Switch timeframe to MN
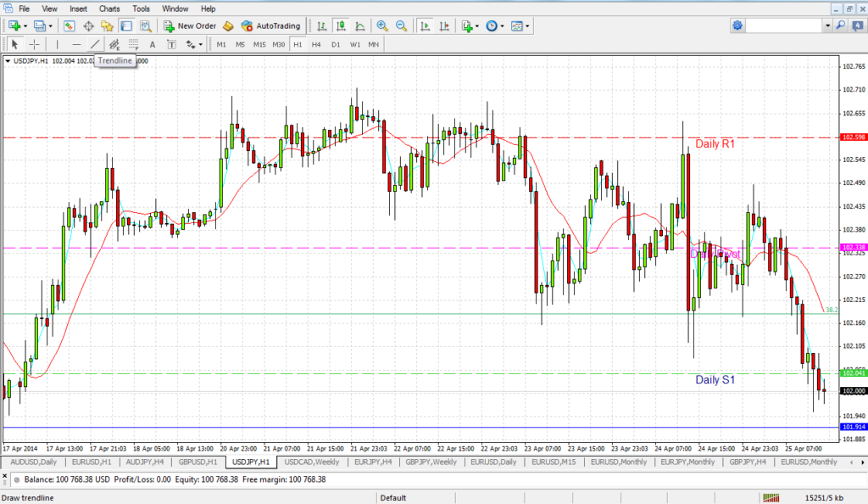868x504 pixels. (x=374, y=44)
